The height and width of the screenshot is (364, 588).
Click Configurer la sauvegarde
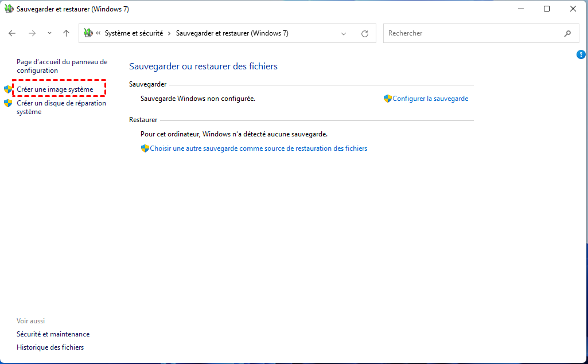[x=430, y=99]
